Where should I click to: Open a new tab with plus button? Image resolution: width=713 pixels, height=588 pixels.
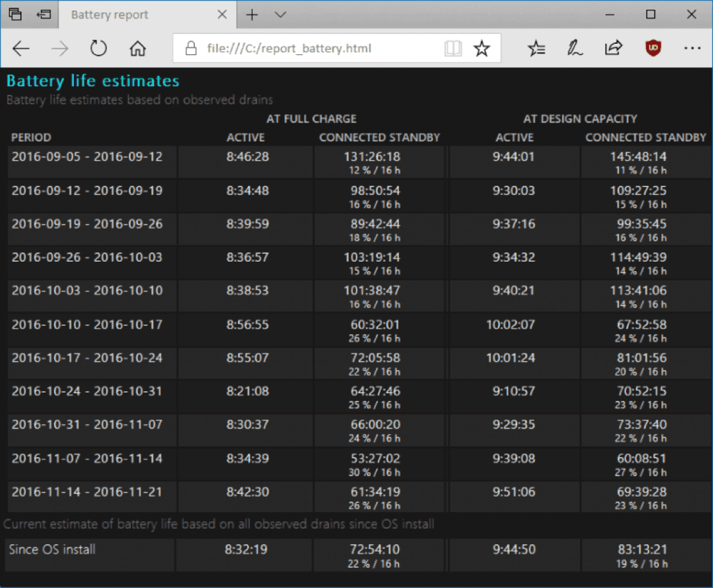point(252,15)
